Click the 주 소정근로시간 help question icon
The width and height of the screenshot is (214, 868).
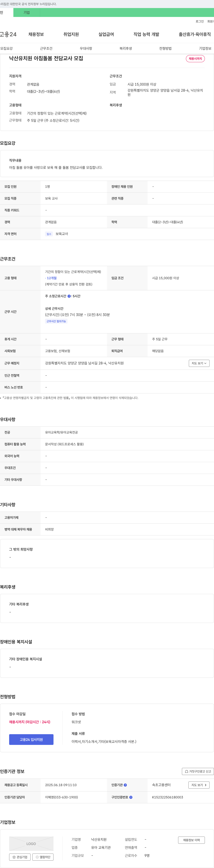69,296
